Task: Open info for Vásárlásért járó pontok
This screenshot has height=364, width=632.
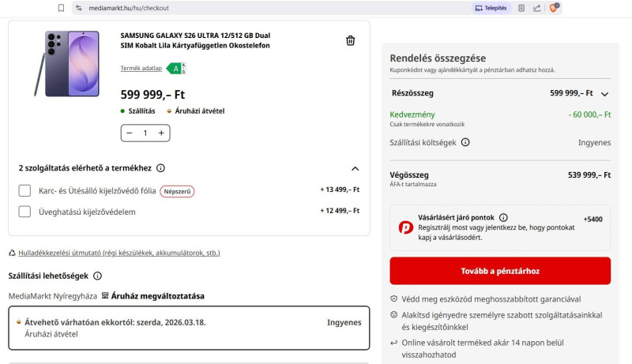Action: [x=503, y=217]
